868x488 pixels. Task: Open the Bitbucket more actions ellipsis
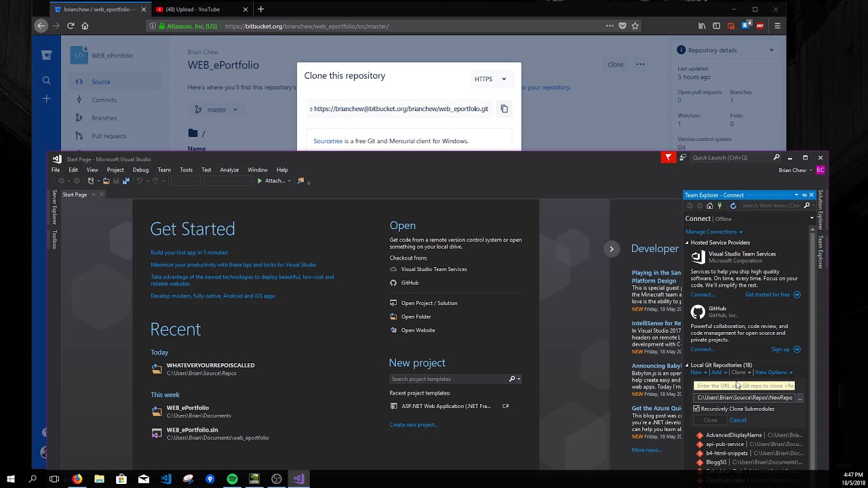point(640,64)
